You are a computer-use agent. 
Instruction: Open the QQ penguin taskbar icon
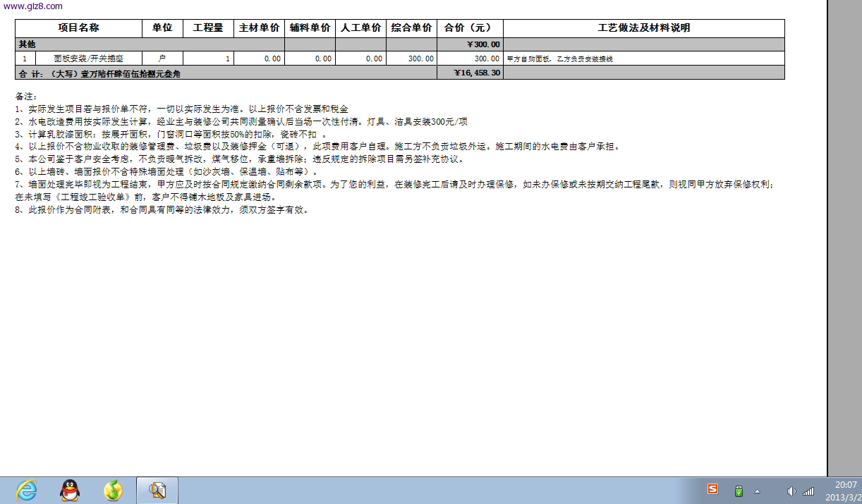[x=69, y=491]
